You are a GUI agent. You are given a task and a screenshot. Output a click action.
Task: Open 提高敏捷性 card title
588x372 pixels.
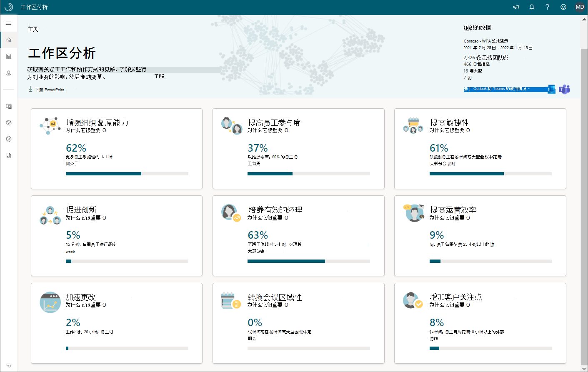tap(449, 122)
